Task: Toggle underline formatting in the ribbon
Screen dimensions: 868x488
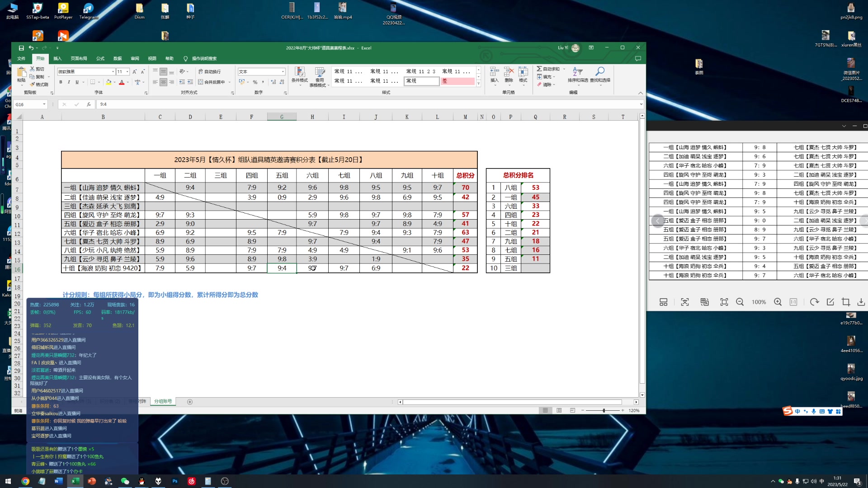Action: (x=77, y=82)
